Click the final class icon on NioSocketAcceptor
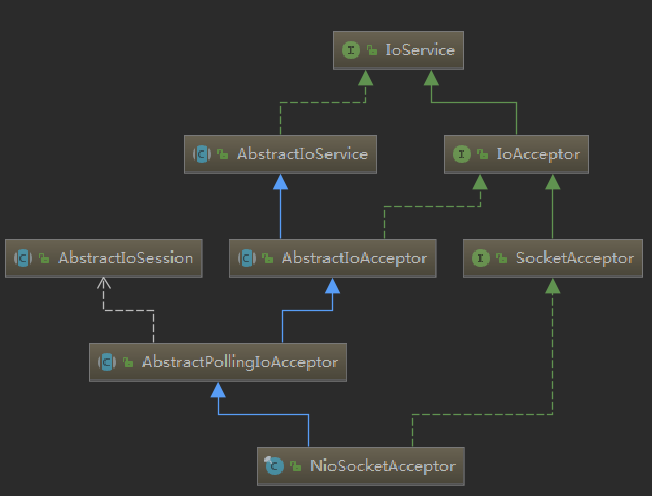This screenshot has height=496, width=652. tap(274, 466)
